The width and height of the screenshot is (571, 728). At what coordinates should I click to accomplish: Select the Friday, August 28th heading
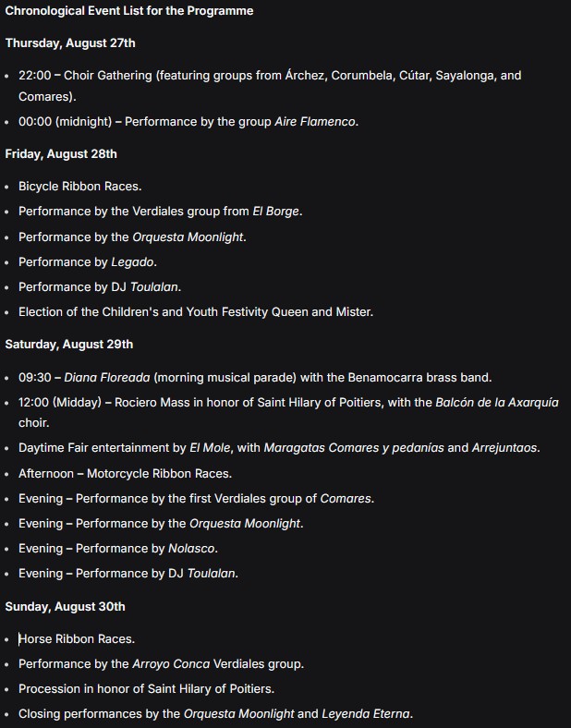61,154
